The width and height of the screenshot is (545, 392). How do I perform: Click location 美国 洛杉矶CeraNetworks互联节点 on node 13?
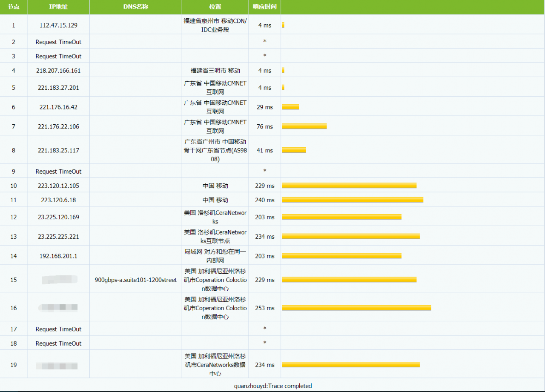215,236
